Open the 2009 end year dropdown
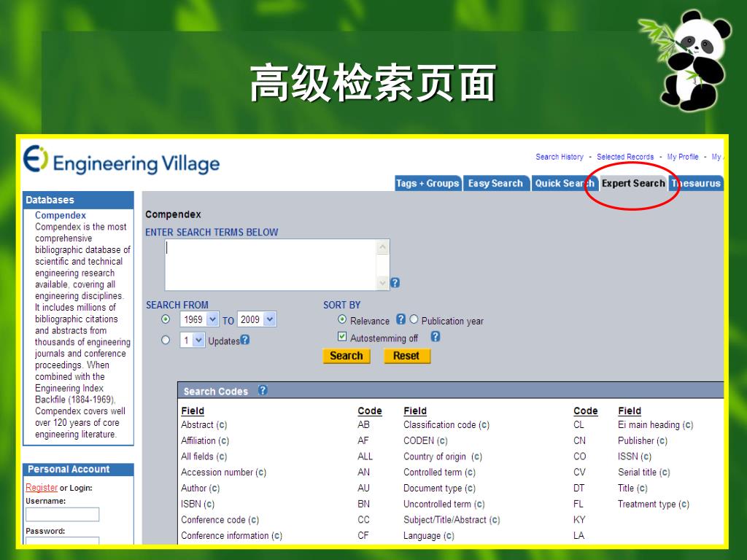 257,319
